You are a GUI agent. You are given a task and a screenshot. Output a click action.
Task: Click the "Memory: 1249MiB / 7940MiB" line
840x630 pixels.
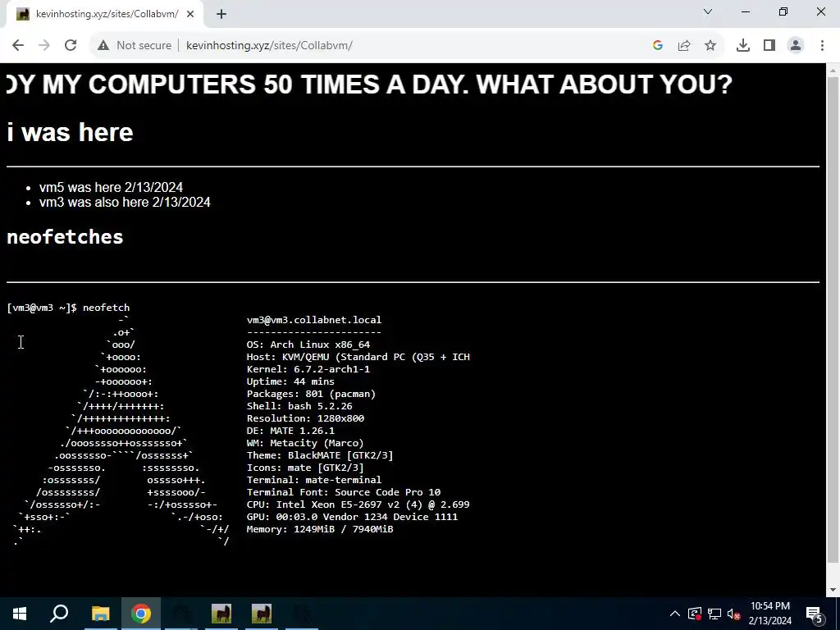tap(320, 529)
